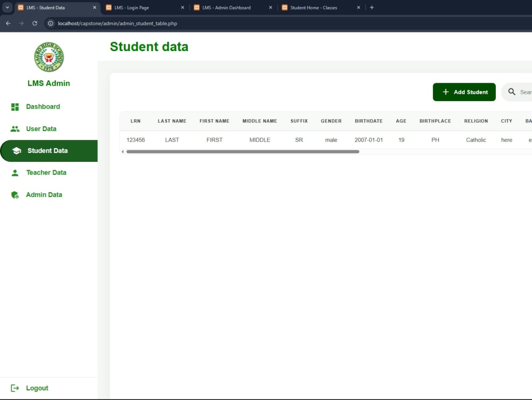This screenshot has height=400, width=532.
Task: Click the table horizontal scrollbar thumb
Action: 243,152
